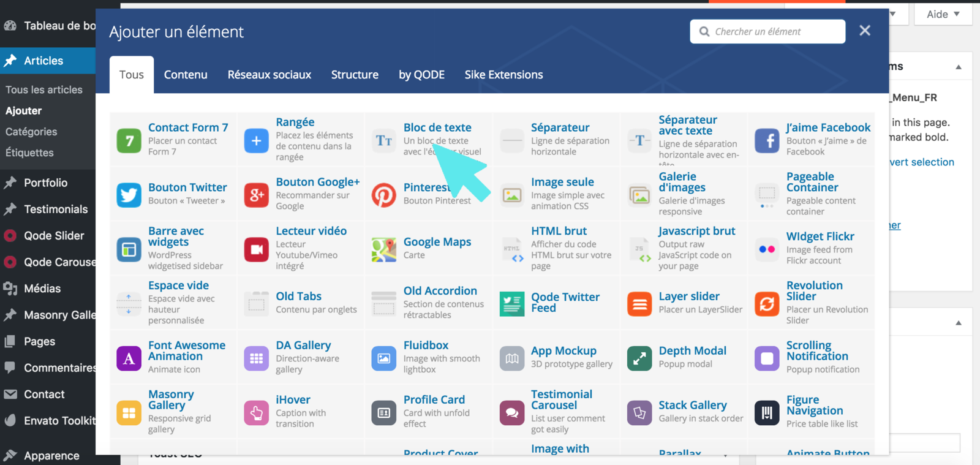Add the App Mockup icon
Image resolution: width=980 pixels, height=465 pixels.
coord(512,358)
